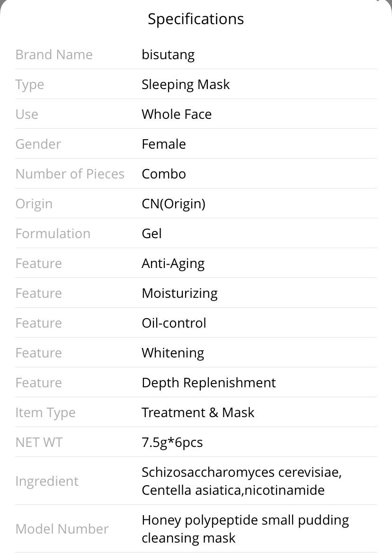
Task: Click the Sleeping Mask type value
Action: click(x=186, y=85)
